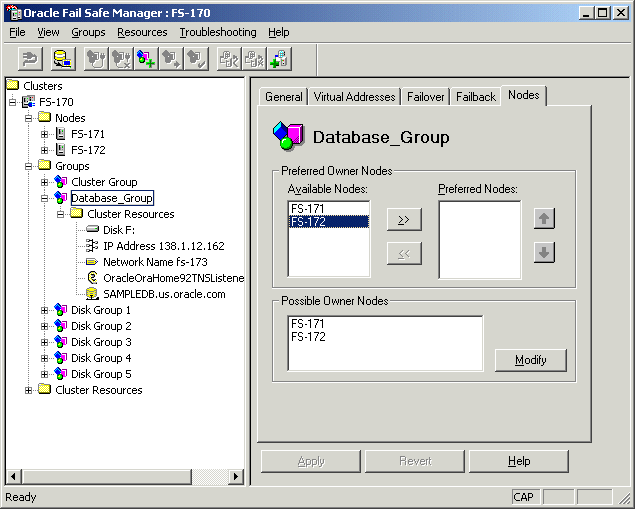This screenshot has width=635, height=509.
Task: Click the take group offline toolbar icon
Action: (x=121, y=59)
